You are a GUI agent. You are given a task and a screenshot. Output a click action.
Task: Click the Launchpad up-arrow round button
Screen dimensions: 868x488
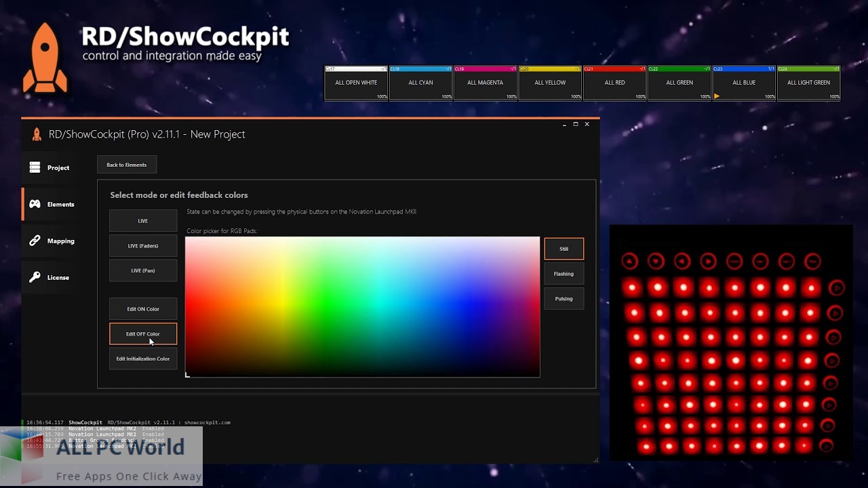pyautogui.click(x=630, y=261)
